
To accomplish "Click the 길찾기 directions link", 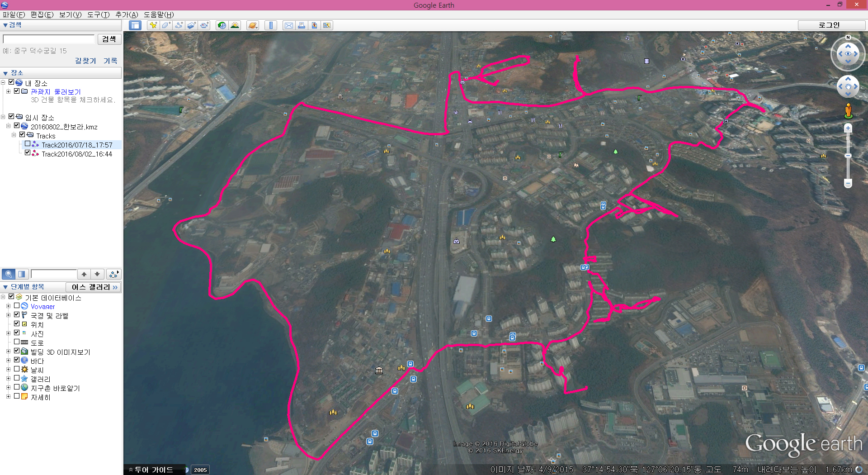I will pos(85,61).
